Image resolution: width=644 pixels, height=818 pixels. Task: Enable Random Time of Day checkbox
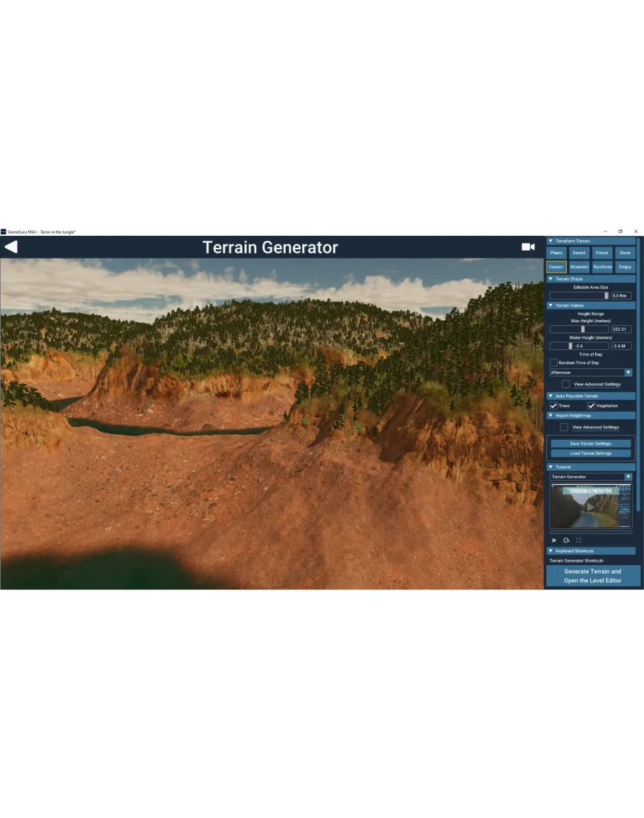pos(554,363)
